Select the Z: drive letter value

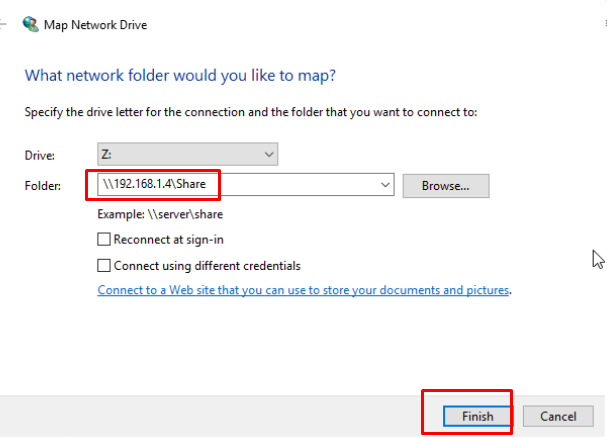coord(108,154)
